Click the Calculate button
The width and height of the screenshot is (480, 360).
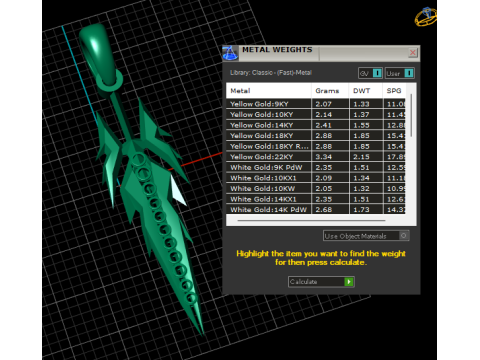click(x=321, y=282)
